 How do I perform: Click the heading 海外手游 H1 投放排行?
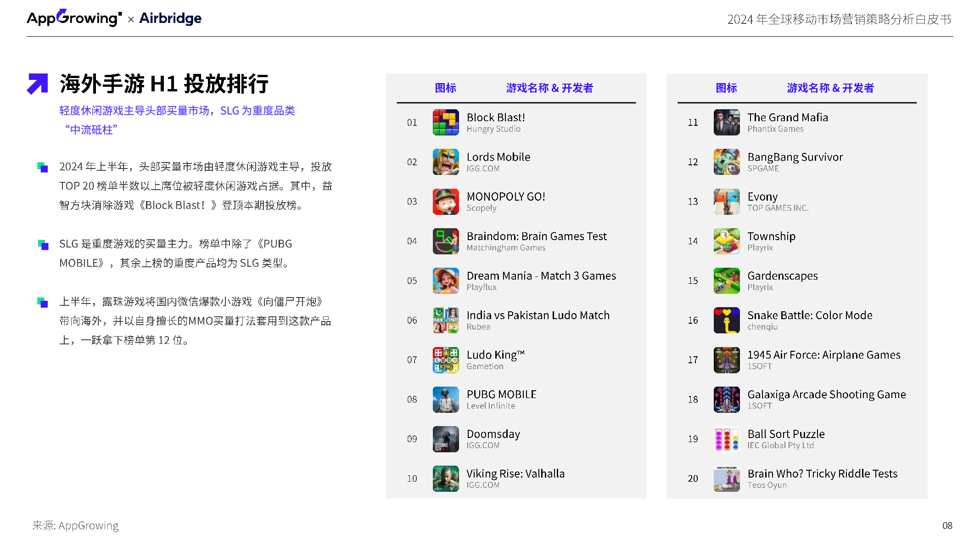pos(164,84)
